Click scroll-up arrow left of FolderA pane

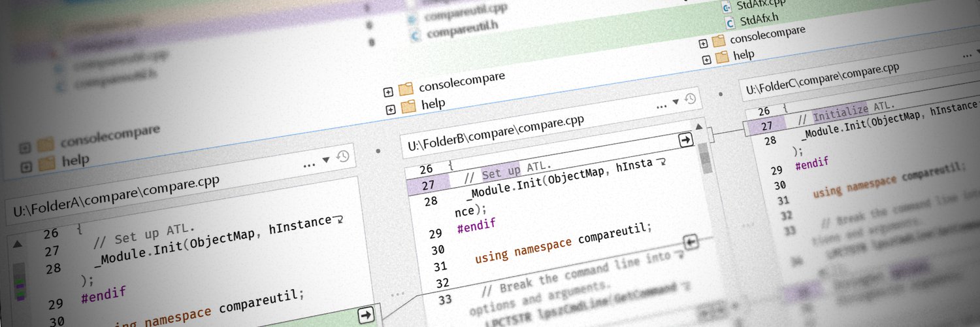18,245
